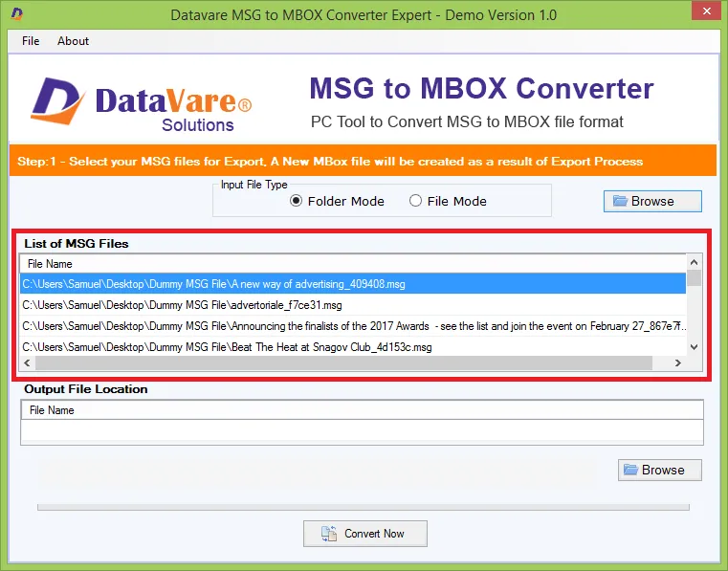This screenshot has height=571, width=728.
Task: Select the advertoriale_f7ce31.msg file row
Action: pyautogui.click(x=353, y=305)
